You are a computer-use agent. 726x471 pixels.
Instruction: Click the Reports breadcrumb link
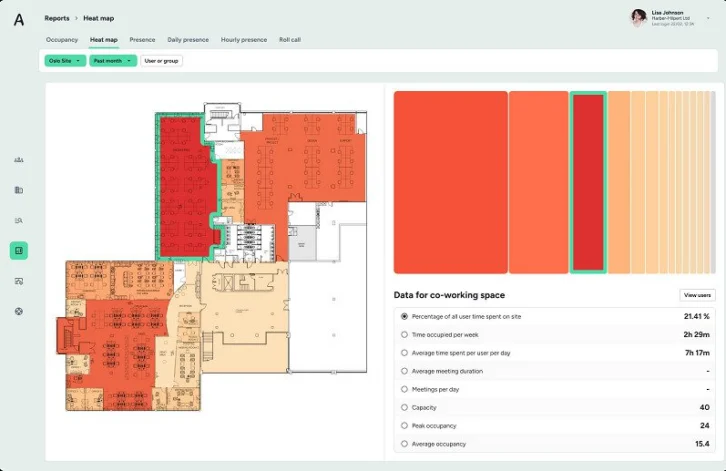(57, 18)
